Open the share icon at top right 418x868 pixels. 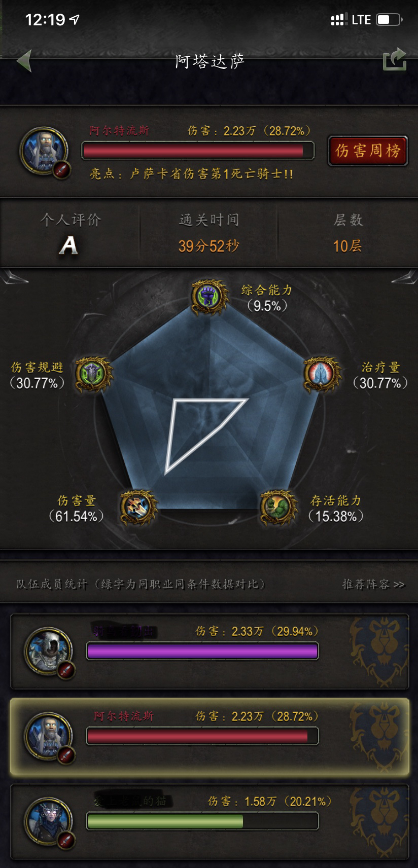(x=394, y=60)
